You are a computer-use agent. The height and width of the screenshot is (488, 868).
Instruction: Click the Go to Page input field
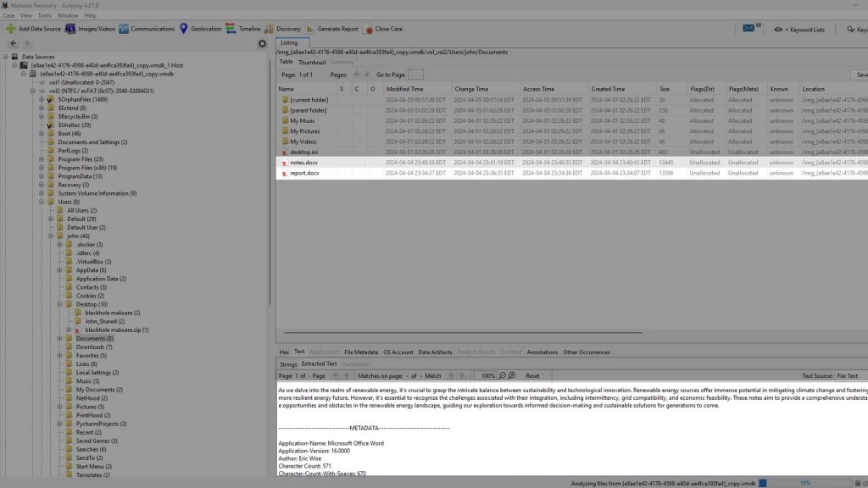pos(415,75)
